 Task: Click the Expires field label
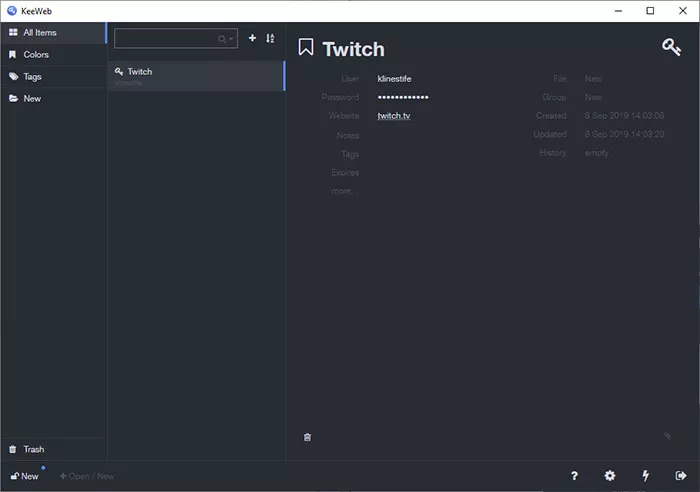click(345, 172)
